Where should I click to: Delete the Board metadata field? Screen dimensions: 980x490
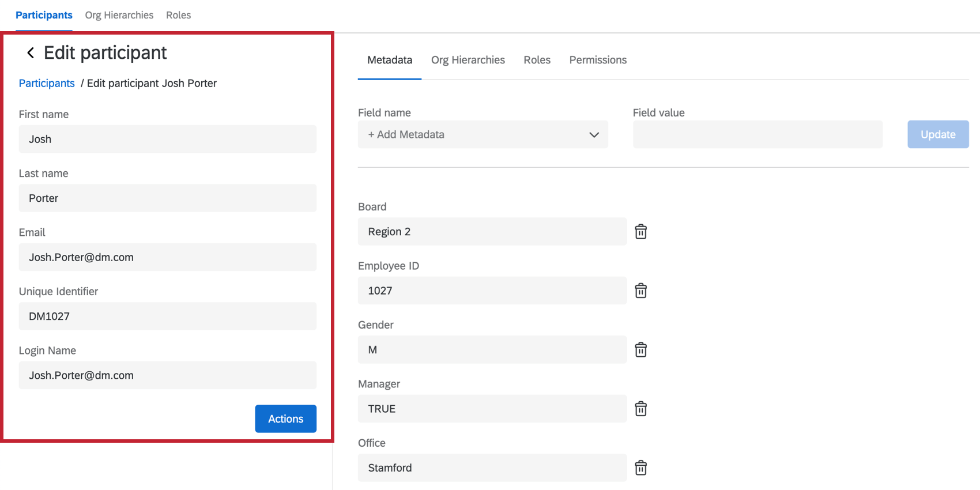coord(640,232)
